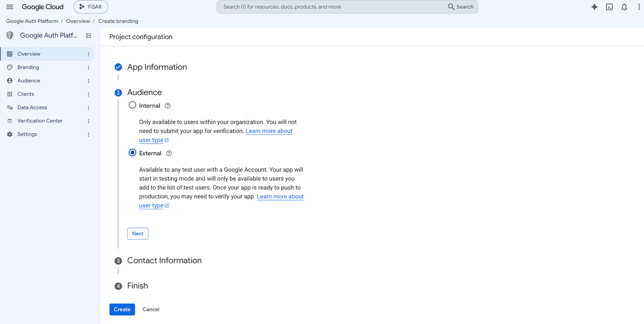Open the Gemini AI assistant sparkle icon
The image size is (644, 324).
coord(594,7)
